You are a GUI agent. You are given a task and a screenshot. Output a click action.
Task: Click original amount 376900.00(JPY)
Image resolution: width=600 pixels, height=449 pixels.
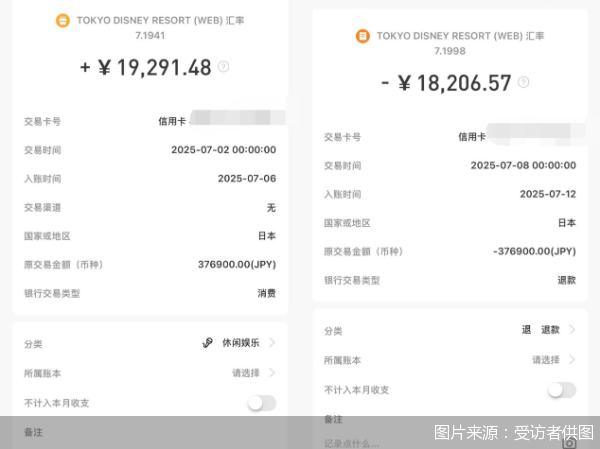237,265
